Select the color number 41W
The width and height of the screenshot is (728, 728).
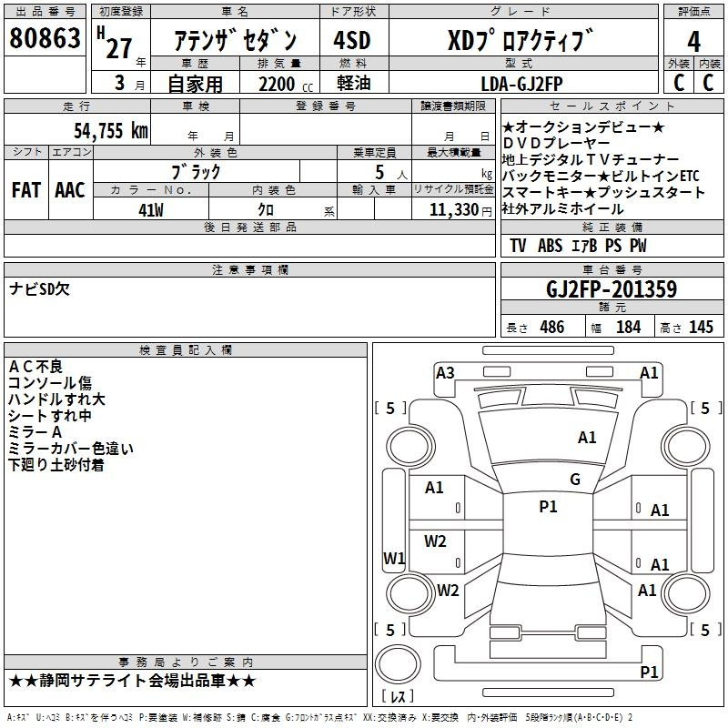pyautogui.click(x=150, y=209)
